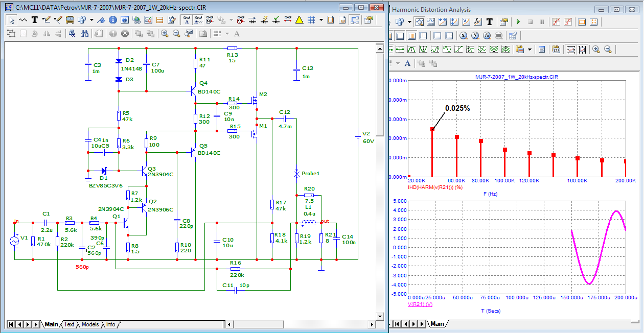
Task: Open the fx expression tool in analysis toolbar
Action: (x=477, y=22)
